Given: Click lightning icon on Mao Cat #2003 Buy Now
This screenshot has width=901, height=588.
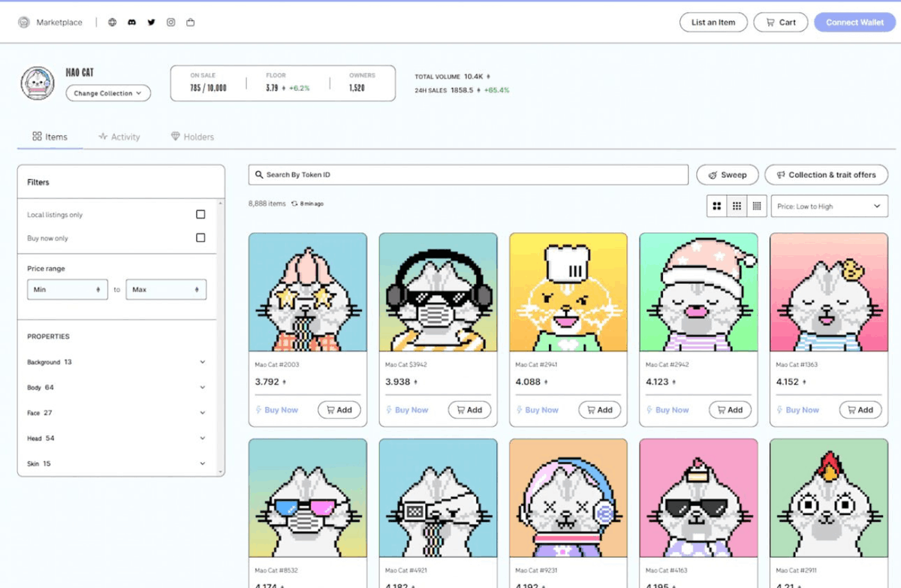Looking at the screenshot, I should pyautogui.click(x=258, y=410).
